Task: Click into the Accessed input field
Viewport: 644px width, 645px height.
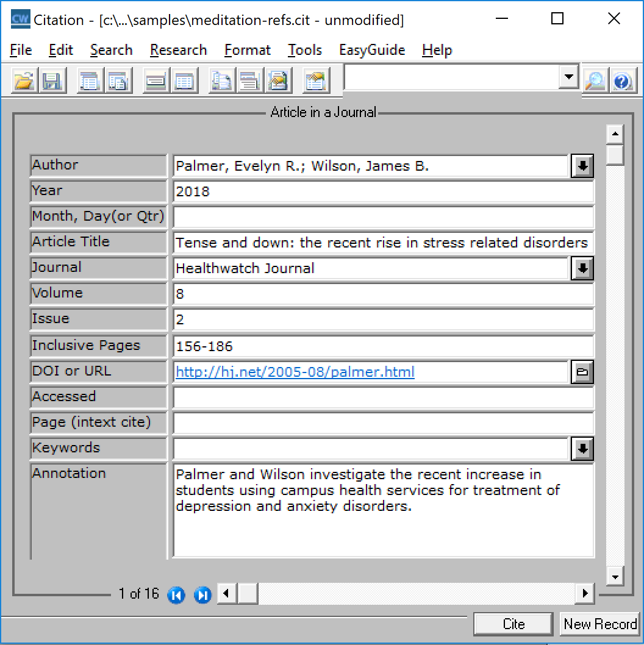Action: point(383,397)
